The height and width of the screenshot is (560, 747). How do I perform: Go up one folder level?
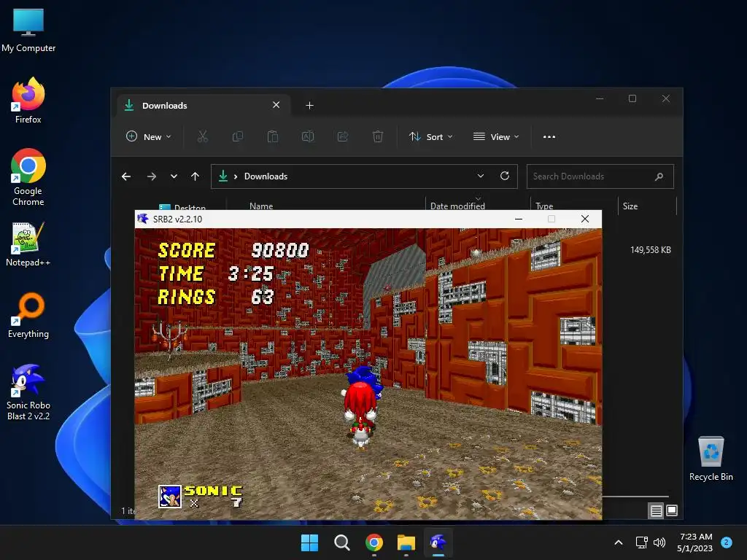tap(195, 176)
